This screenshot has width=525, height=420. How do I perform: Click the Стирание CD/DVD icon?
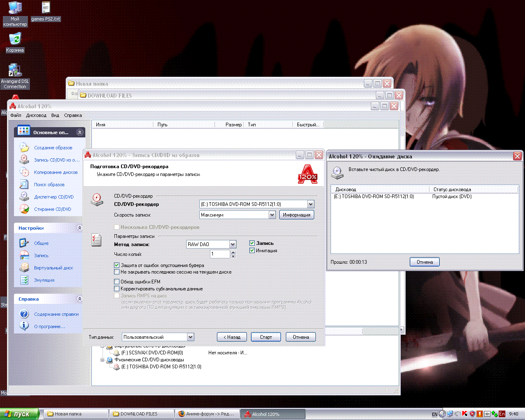click(x=24, y=209)
